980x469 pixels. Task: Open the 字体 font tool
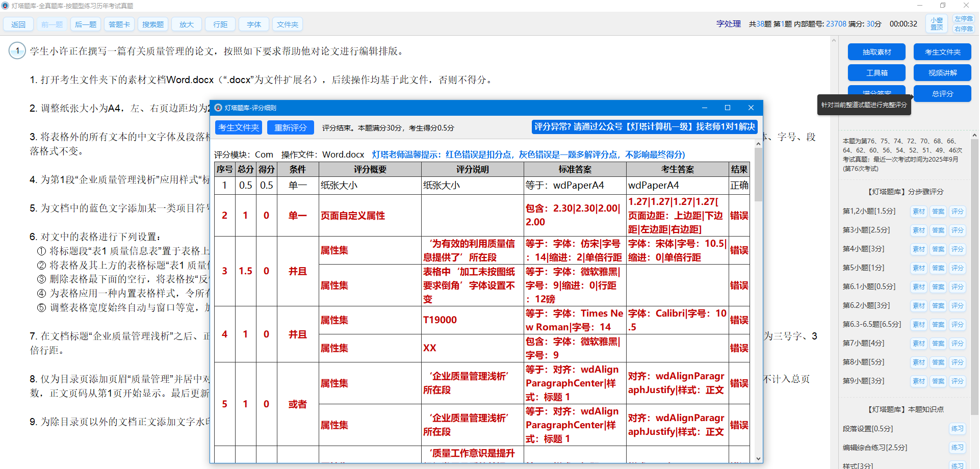[x=253, y=24]
